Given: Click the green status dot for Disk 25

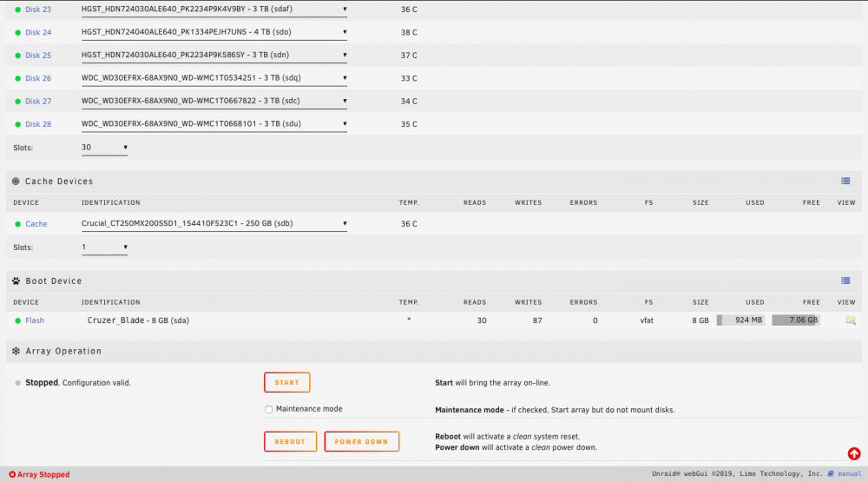Looking at the screenshot, I should 17,56.
